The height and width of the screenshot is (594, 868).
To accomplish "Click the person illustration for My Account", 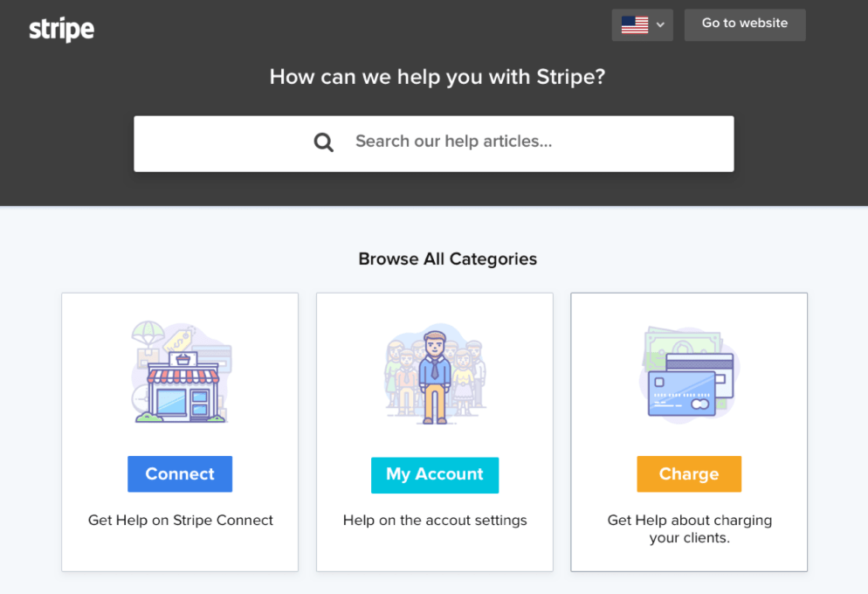I will (x=435, y=374).
